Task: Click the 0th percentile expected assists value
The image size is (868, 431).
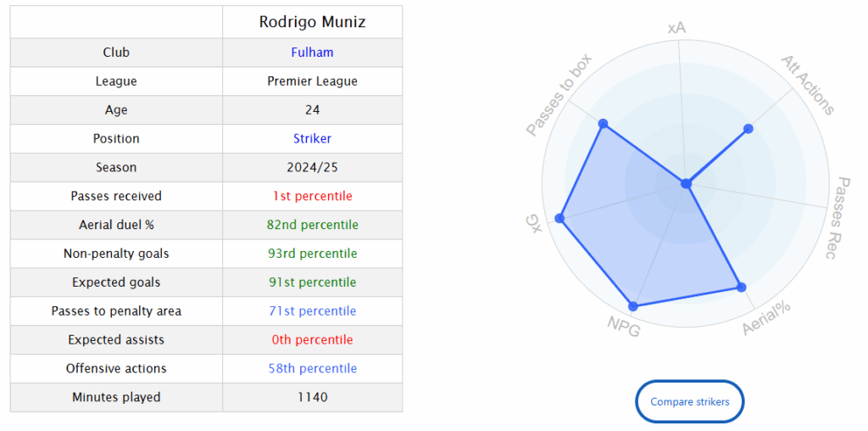Action: tap(312, 339)
